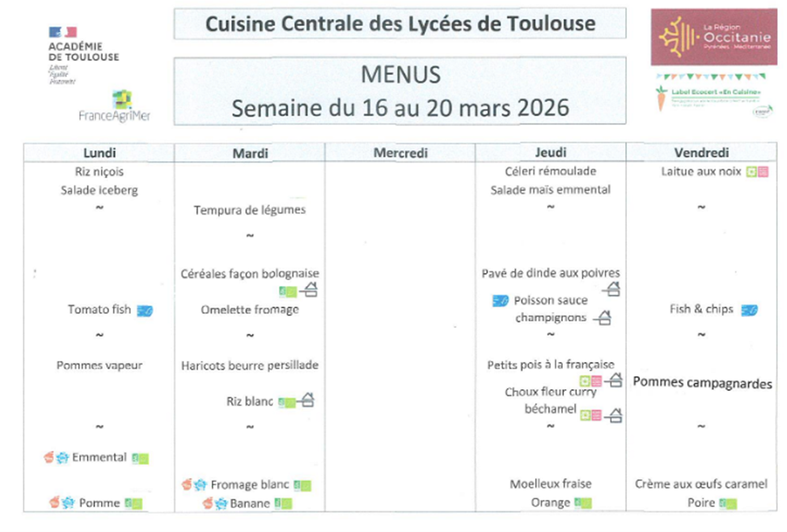The image size is (787, 532).
Task: Click the house icon under Pavé de dinde
Action: point(612,289)
